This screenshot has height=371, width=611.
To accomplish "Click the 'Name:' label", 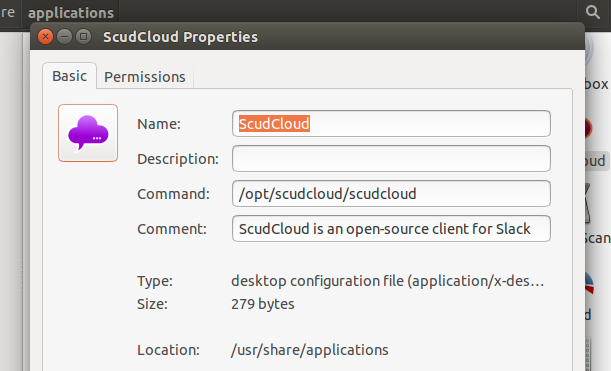I will click(x=159, y=124).
